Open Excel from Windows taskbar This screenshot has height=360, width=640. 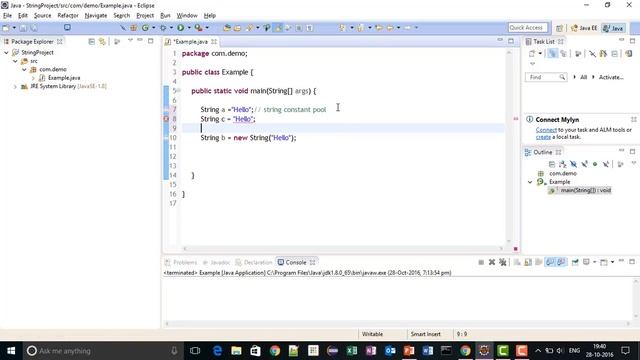click(x=352, y=350)
